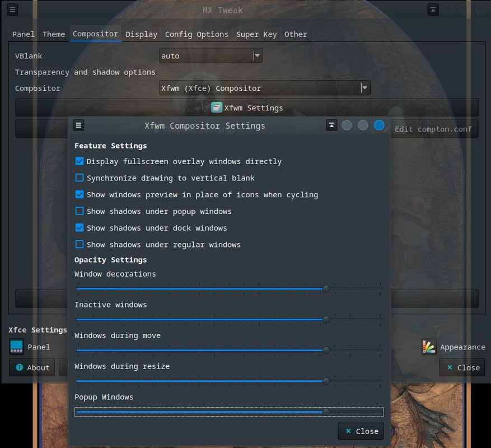The height and width of the screenshot is (448, 491).
Task: Click the Appearance palette icon
Action: tap(429, 347)
